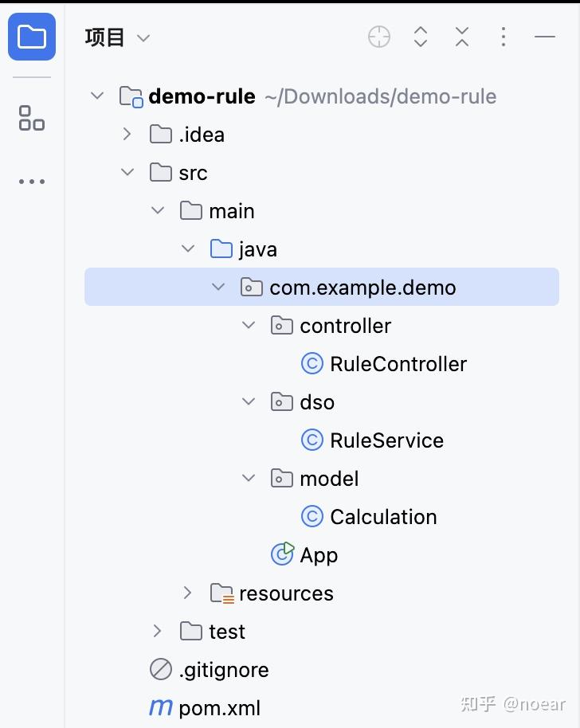Select the .gitignore file
Viewport: 580px width, 728px height.
[x=223, y=670]
